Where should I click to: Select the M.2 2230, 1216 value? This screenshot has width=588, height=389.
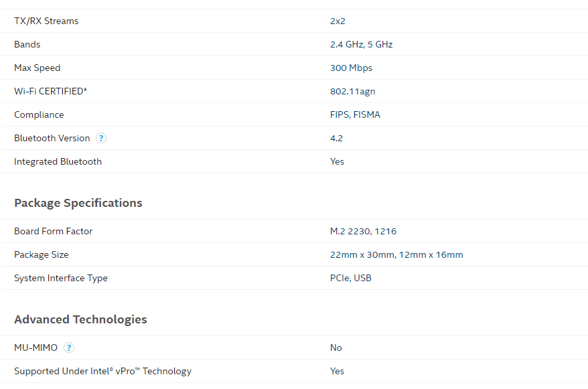(363, 231)
